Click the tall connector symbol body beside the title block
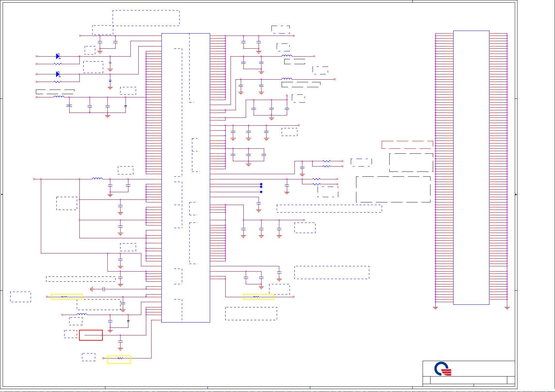The height and width of the screenshot is (392, 555). (x=471, y=168)
